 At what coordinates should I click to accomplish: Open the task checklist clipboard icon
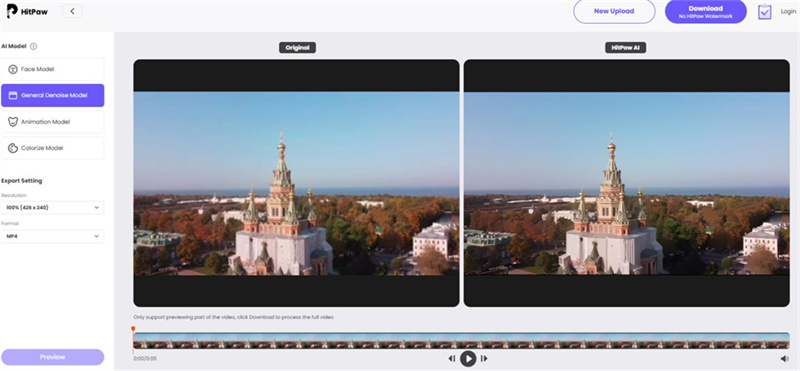tap(764, 12)
